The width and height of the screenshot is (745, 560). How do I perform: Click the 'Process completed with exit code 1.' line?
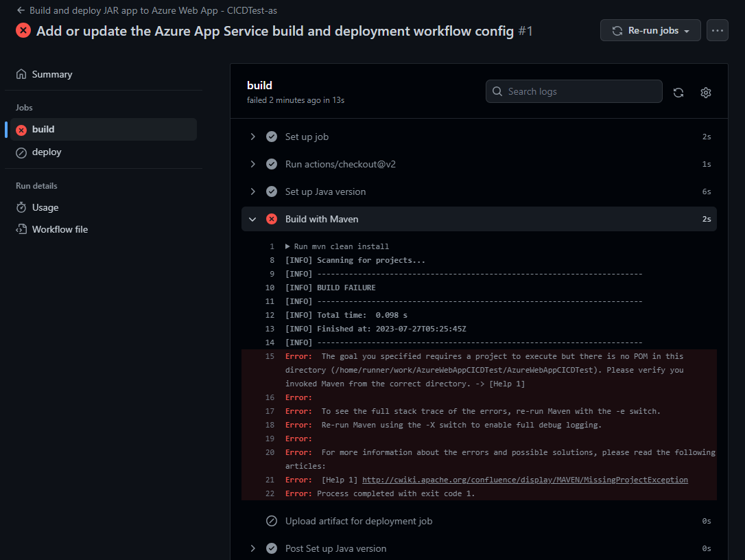pos(396,493)
